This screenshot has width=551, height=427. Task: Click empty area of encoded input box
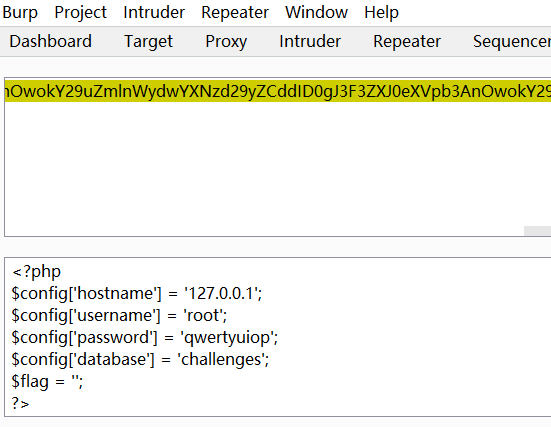[264, 165]
